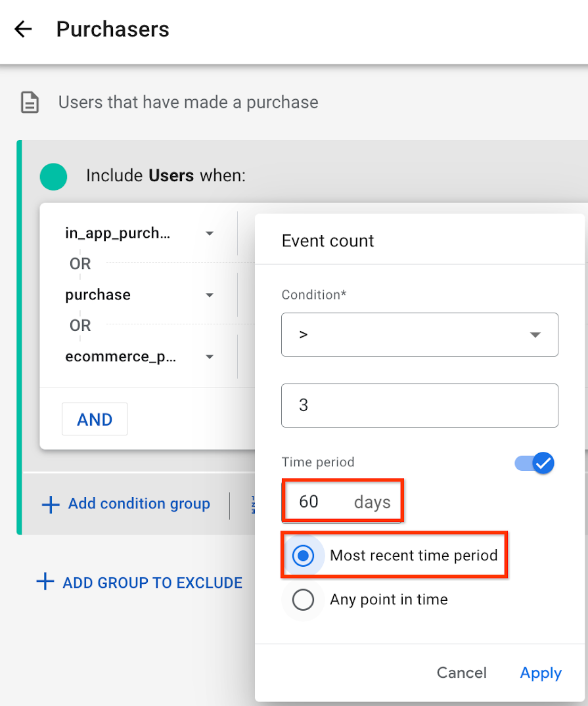Screen dimensions: 588x706
Task: Toggle the Time period switch
Action: (x=535, y=463)
